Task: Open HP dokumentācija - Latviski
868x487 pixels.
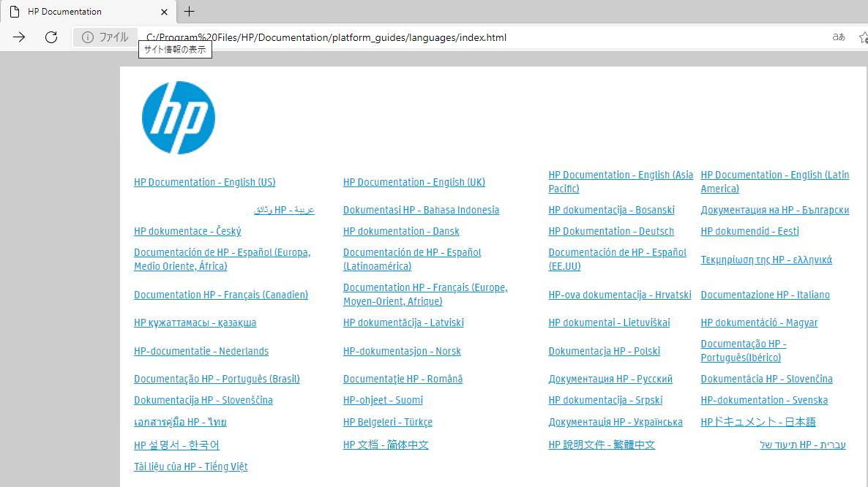Action: coord(403,322)
